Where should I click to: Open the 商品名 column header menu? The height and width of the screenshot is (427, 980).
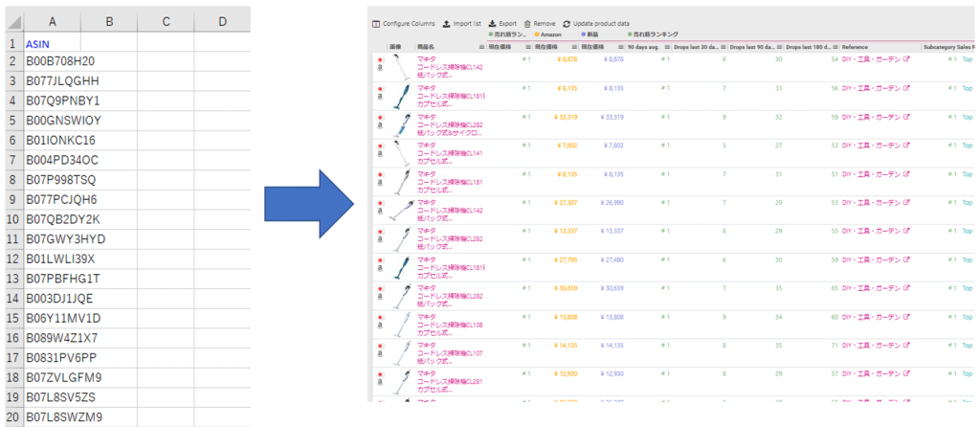[x=480, y=47]
